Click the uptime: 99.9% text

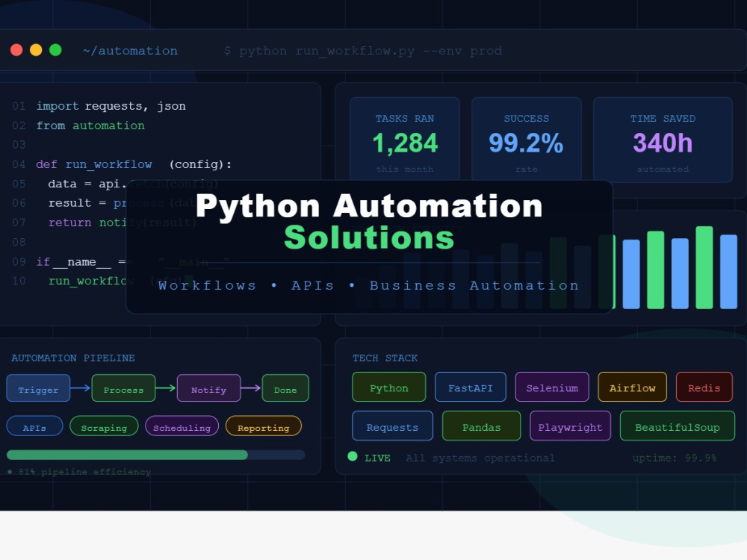[x=674, y=458]
